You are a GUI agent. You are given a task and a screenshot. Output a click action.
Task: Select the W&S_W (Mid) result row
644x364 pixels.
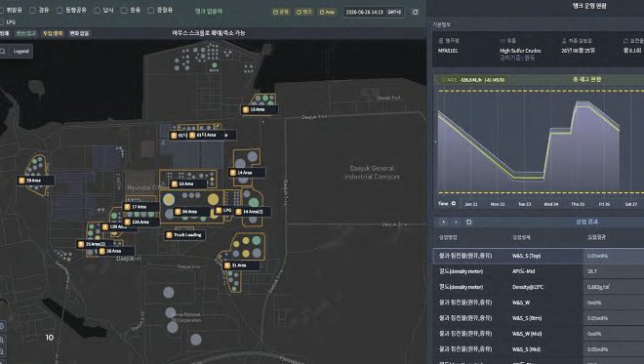tap(539, 334)
